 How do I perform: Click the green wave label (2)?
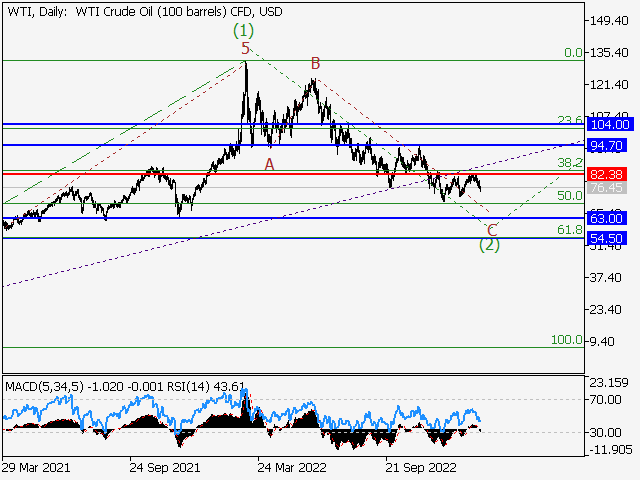click(489, 245)
